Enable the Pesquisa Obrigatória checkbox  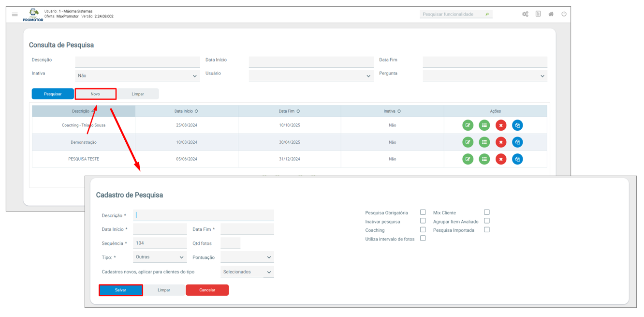point(423,212)
